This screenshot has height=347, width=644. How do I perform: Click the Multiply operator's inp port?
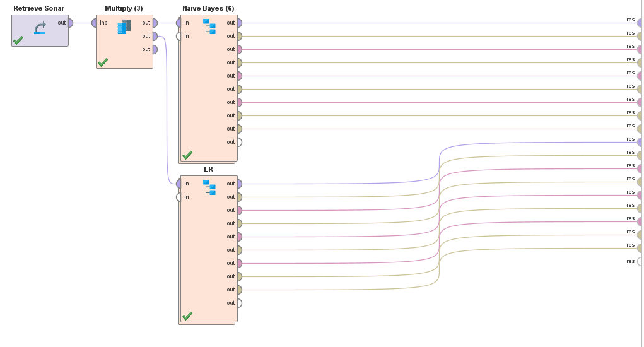click(x=95, y=23)
